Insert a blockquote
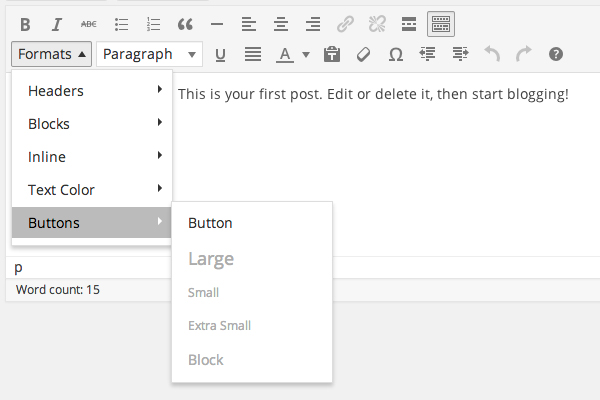Viewport: 600px width, 400px height. 185,23
